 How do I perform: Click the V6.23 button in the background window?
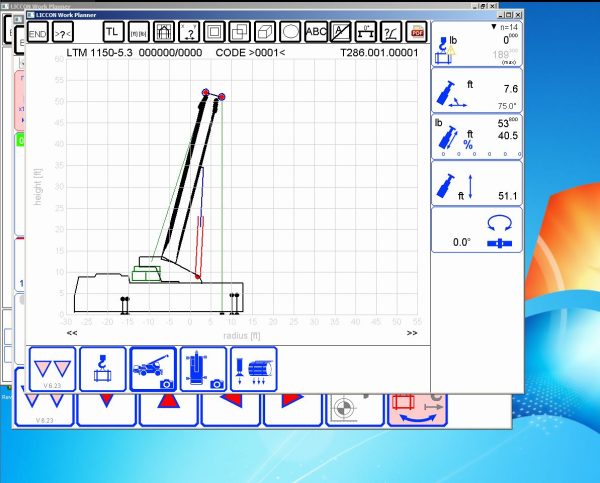pyautogui.click(x=44, y=410)
